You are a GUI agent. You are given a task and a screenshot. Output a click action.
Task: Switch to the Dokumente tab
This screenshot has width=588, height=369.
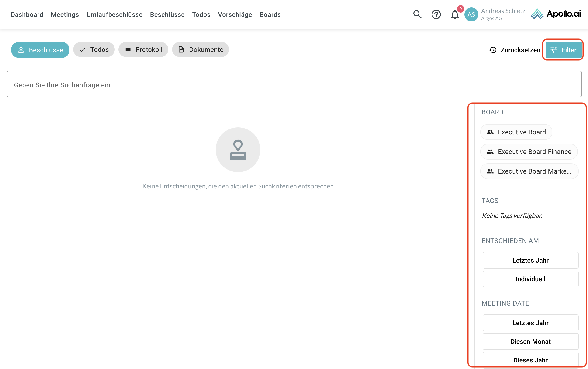pos(201,49)
